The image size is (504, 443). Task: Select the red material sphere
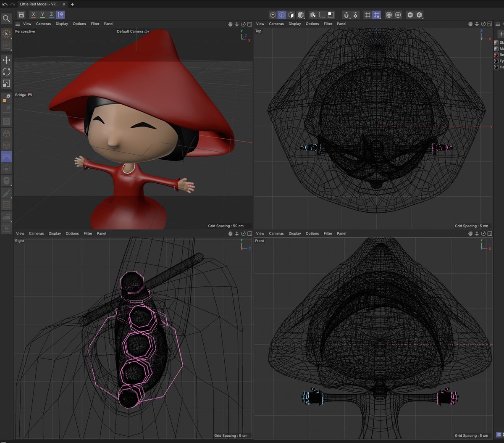tap(496, 55)
